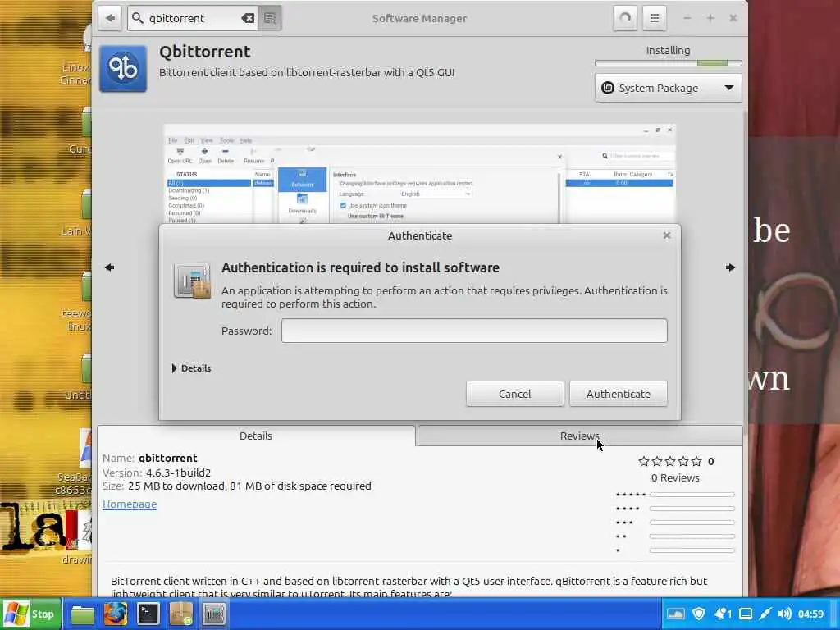This screenshot has width=840, height=630.
Task: Click the qBittorrent screenshot preview
Action: pyautogui.click(x=419, y=174)
